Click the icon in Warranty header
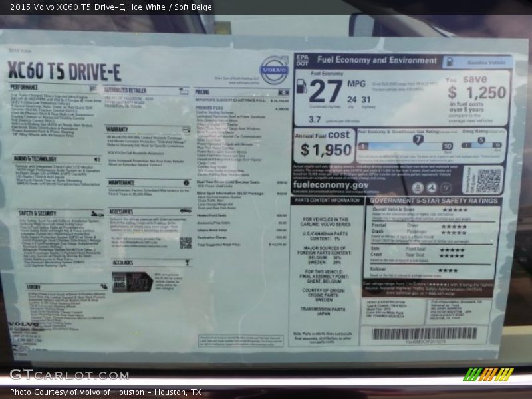Image resolution: width=532 pixels, height=399 pixels. pos(186,129)
